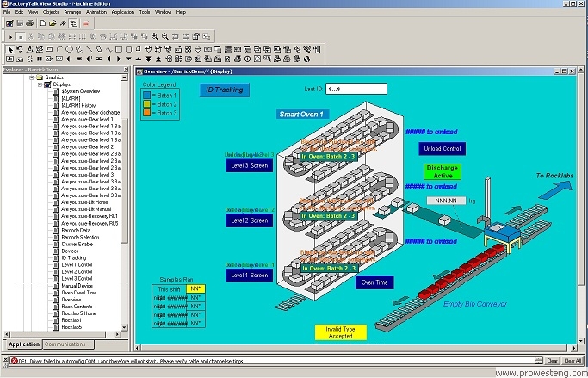This screenshot has height=378, width=588.
Task: Click the Zoom In magnifier icon
Action: click(x=155, y=36)
